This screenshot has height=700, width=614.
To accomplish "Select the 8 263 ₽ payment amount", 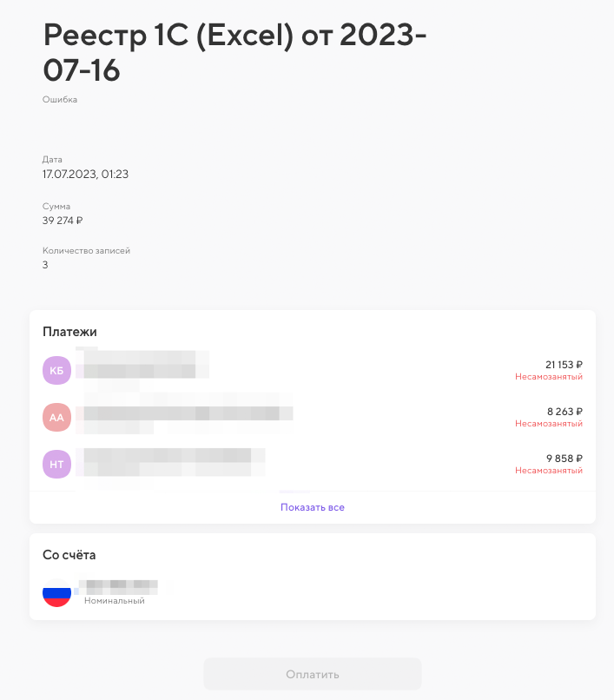I will [x=564, y=412].
